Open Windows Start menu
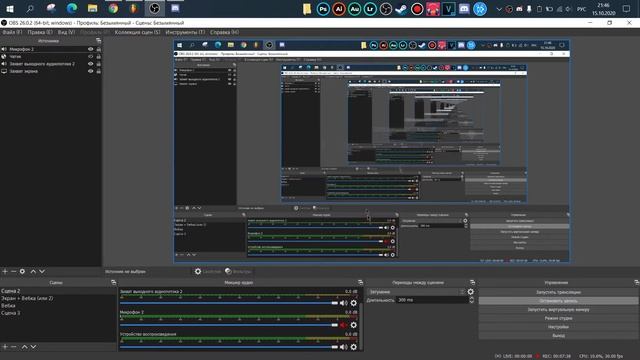Screen dimensions: 640x360 [x=10, y=8]
